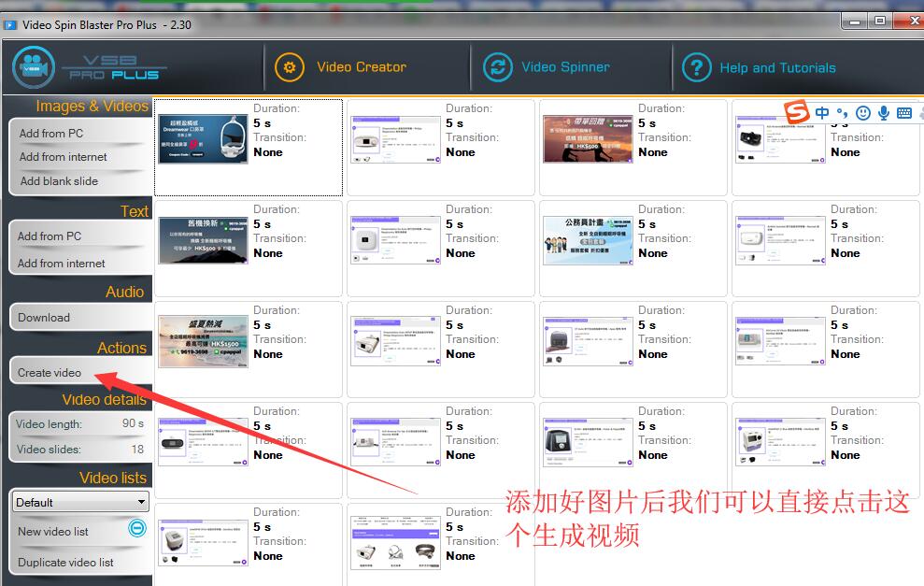Click the Actions section heading
The height and width of the screenshot is (586, 924).
coord(121,348)
